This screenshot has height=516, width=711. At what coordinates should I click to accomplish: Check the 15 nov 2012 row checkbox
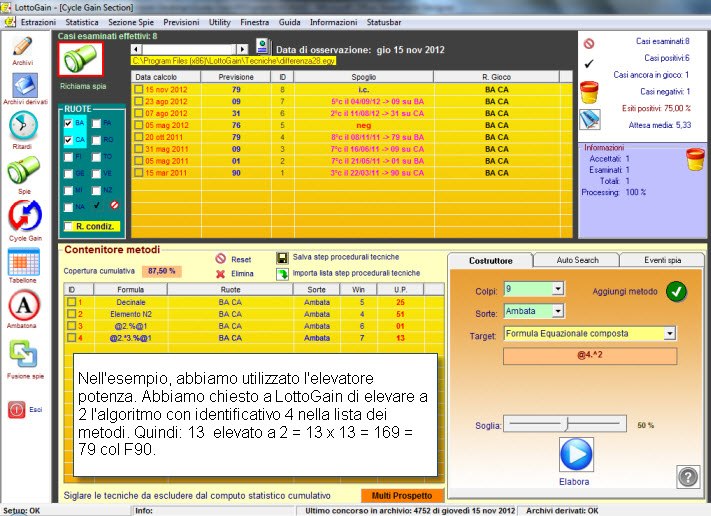pyautogui.click(x=139, y=89)
